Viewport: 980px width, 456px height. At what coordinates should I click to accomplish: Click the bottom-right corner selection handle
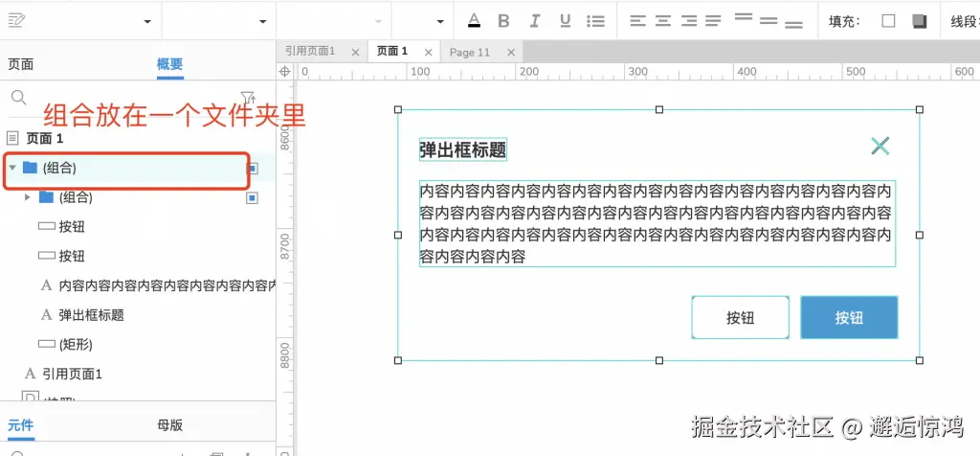920,360
